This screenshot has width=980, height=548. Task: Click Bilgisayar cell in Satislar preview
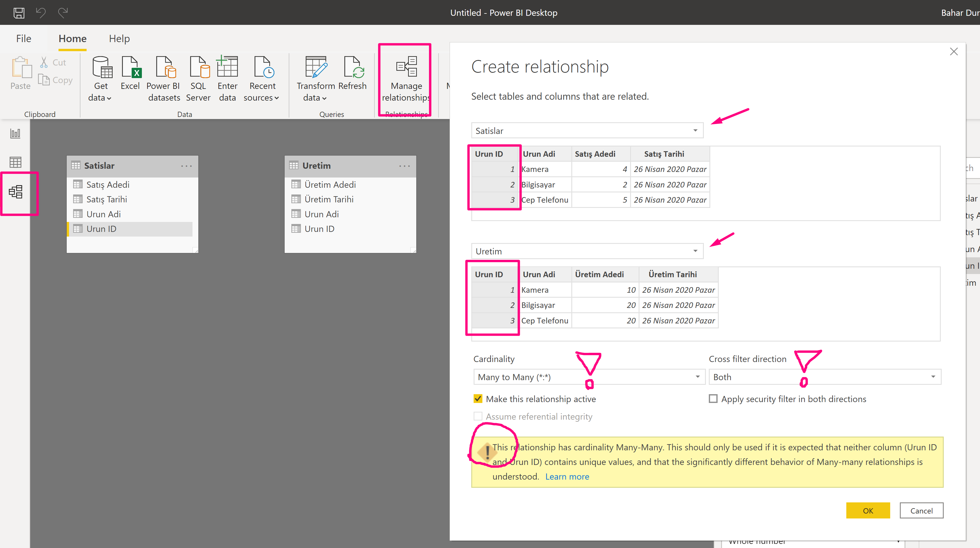pyautogui.click(x=546, y=185)
